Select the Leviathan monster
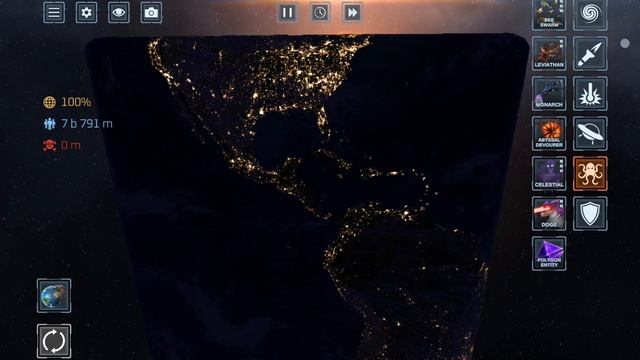Screen dimensions: 640x360 [x=549, y=53]
